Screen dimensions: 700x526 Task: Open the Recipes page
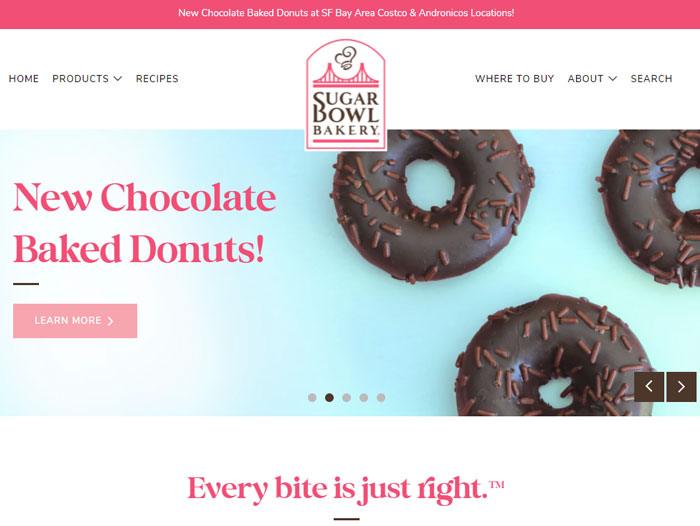pyautogui.click(x=157, y=79)
